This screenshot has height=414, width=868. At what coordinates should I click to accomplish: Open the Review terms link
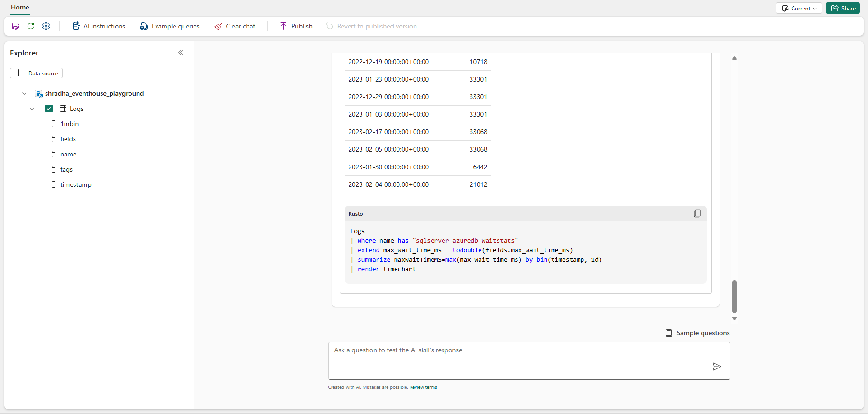(423, 387)
